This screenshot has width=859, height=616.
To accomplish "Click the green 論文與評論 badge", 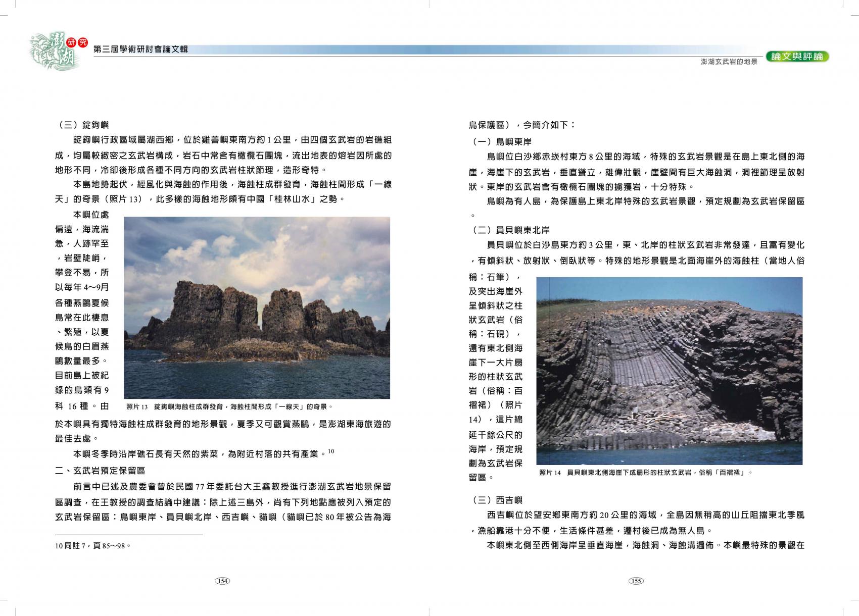I will [x=797, y=57].
